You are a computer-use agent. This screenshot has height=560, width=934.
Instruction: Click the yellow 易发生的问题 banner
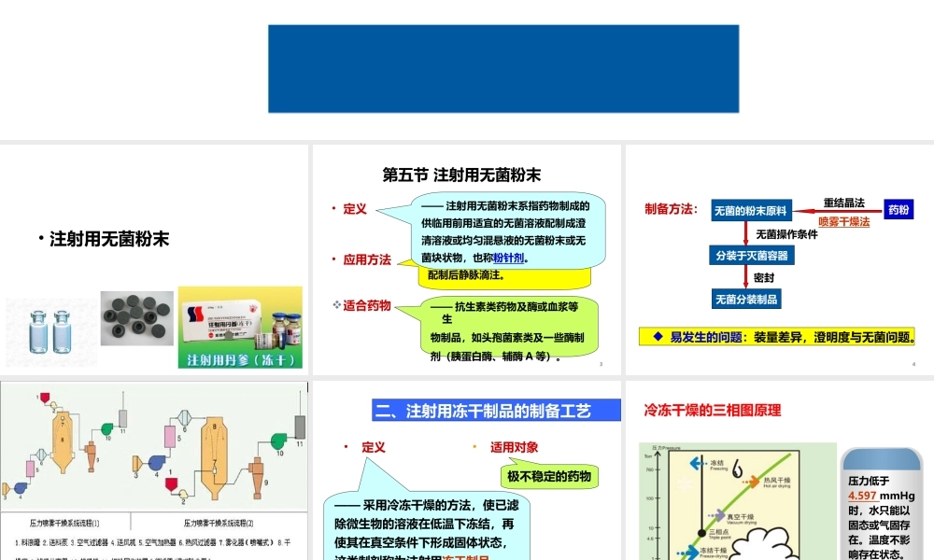(x=780, y=337)
